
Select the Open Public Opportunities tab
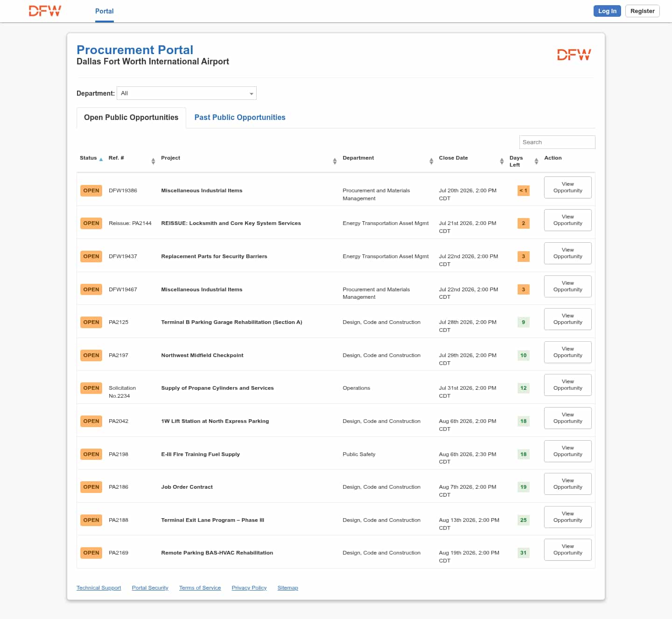[x=131, y=118]
